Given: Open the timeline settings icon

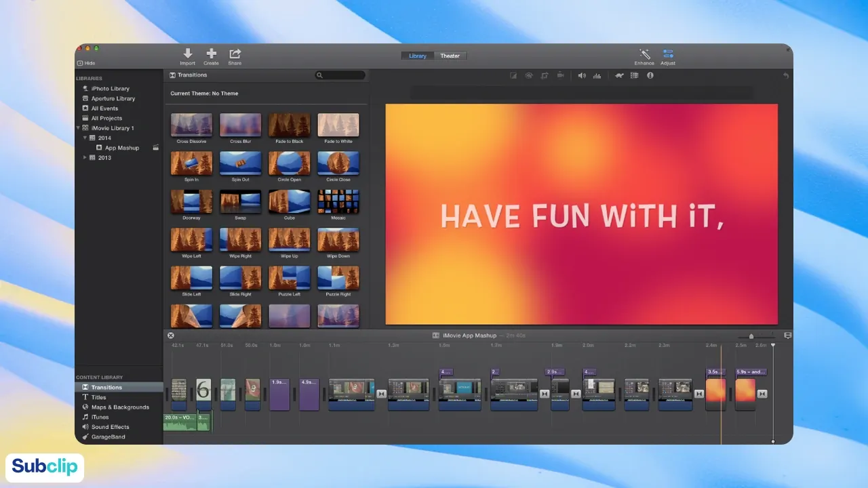Looking at the screenshot, I should (x=788, y=335).
